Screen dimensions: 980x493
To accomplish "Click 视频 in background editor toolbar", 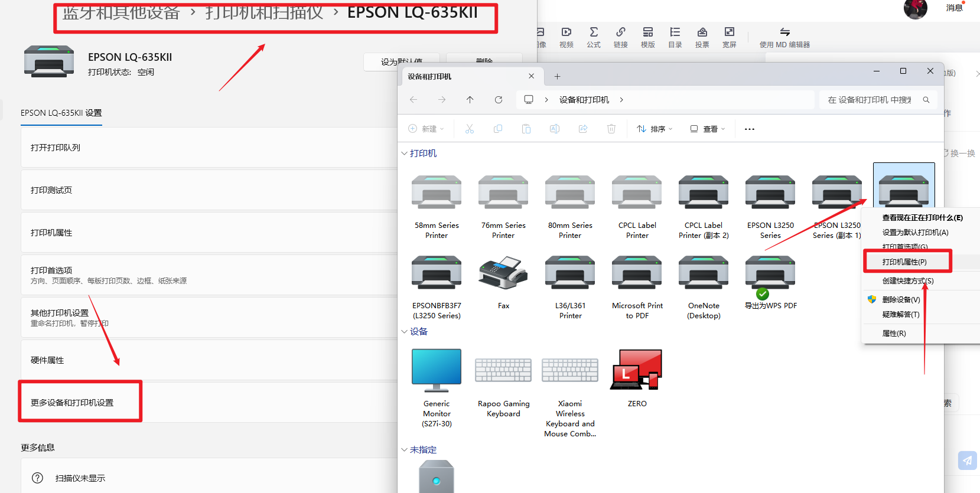I will (566, 37).
